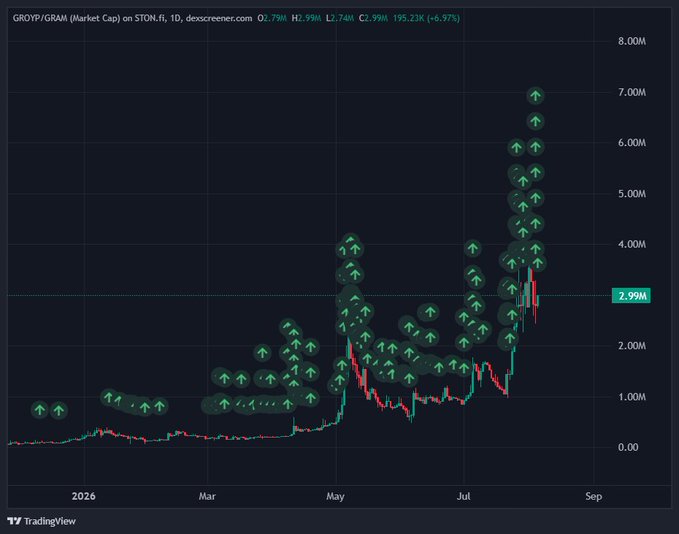Viewport: 679px width, 534px height.
Task: Click the green arrow marker midway between 6.00M and 7.00M
Action: [536, 121]
